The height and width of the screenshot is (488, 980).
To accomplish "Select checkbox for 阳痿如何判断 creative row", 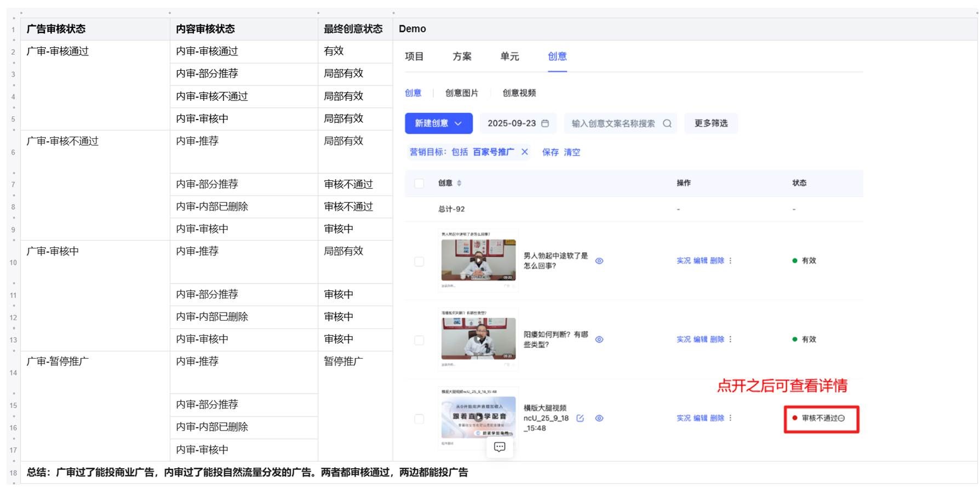I will click(419, 340).
